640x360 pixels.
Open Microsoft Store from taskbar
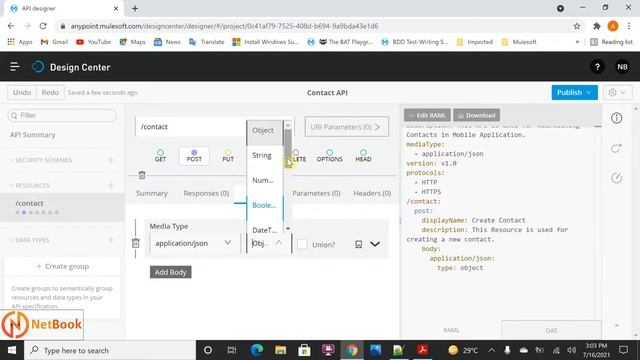(x=304, y=350)
